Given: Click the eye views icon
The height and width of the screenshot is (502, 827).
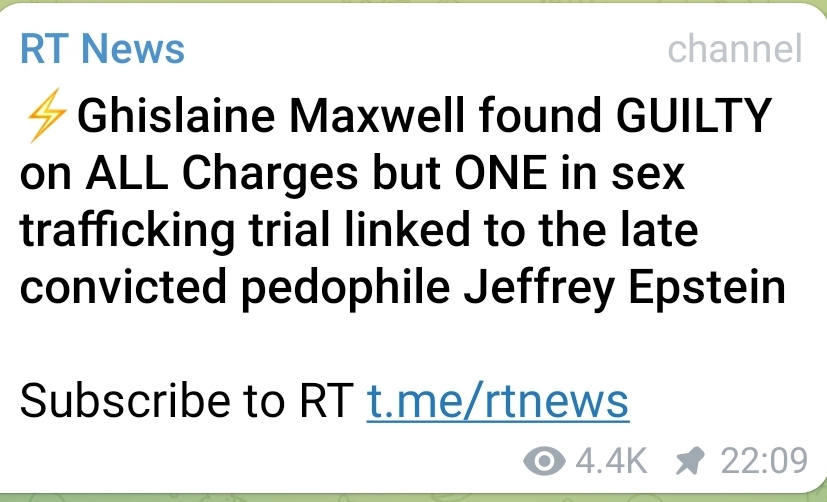Looking at the screenshot, I should [543, 461].
